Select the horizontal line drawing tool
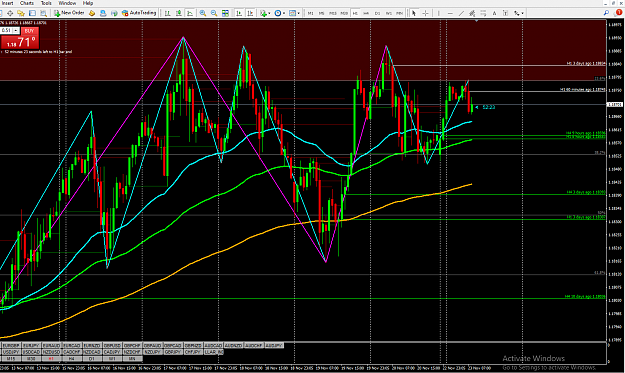The width and height of the screenshot is (625, 373). point(450,13)
